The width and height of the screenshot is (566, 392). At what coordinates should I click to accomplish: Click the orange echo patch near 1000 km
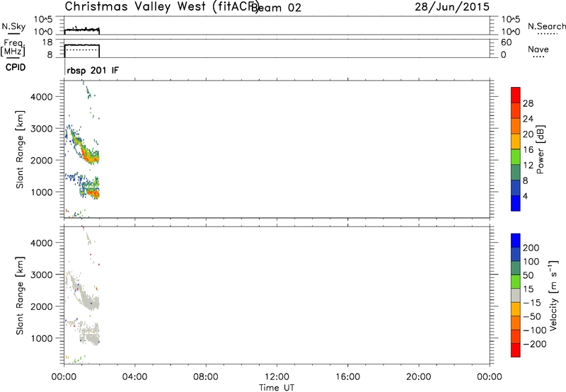click(94, 194)
